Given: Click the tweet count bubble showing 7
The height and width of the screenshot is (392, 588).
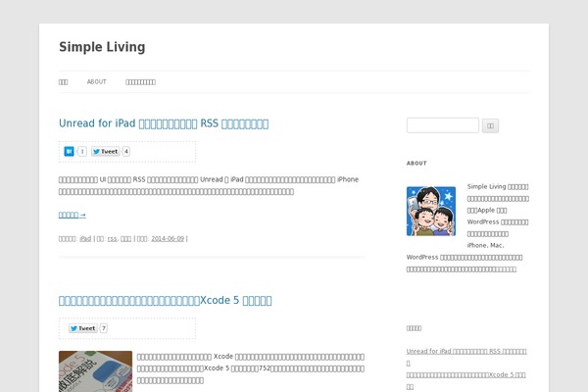Looking at the screenshot, I should point(104,328).
